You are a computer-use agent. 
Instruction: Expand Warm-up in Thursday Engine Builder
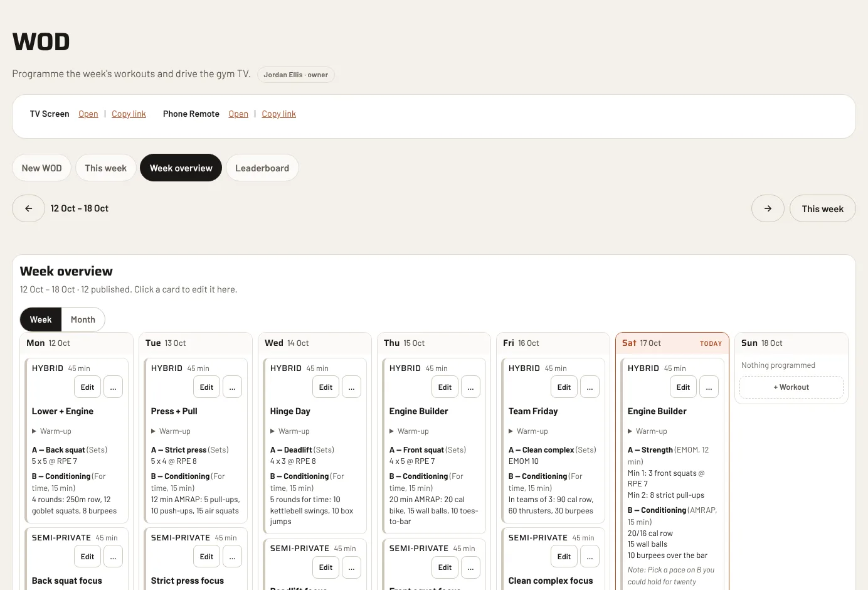409,431
